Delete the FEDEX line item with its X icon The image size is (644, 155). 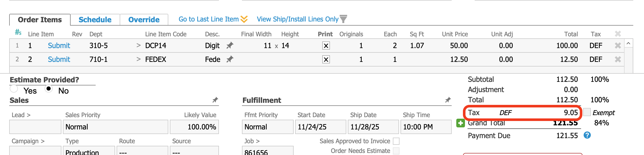point(618,59)
